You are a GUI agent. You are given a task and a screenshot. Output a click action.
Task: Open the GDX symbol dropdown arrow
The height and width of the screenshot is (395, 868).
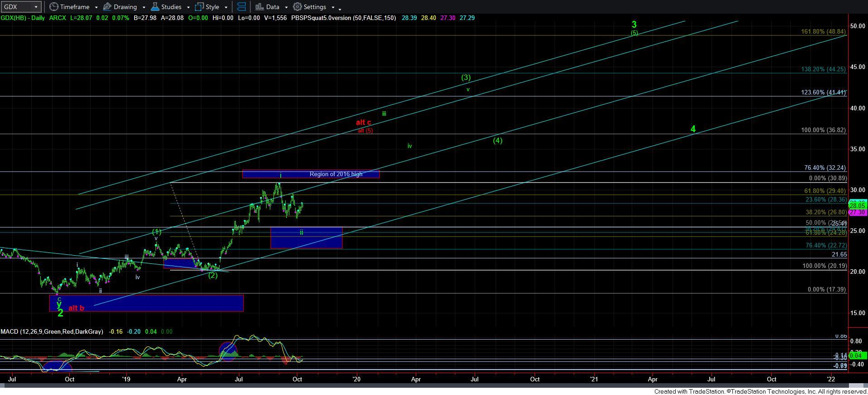tap(36, 7)
